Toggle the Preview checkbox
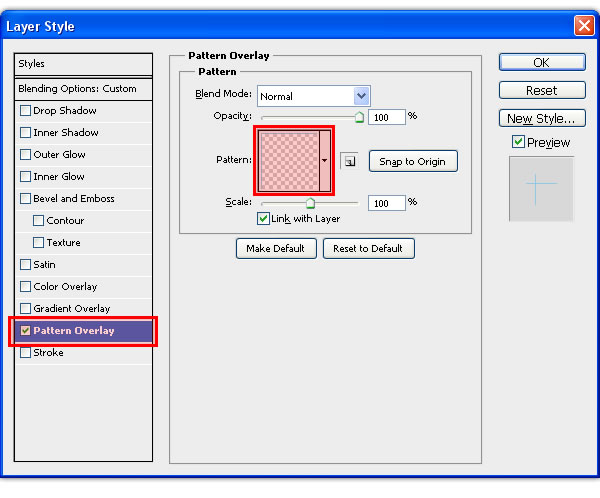600x498 pixels. pyautogui.click(x=518, y=142)
